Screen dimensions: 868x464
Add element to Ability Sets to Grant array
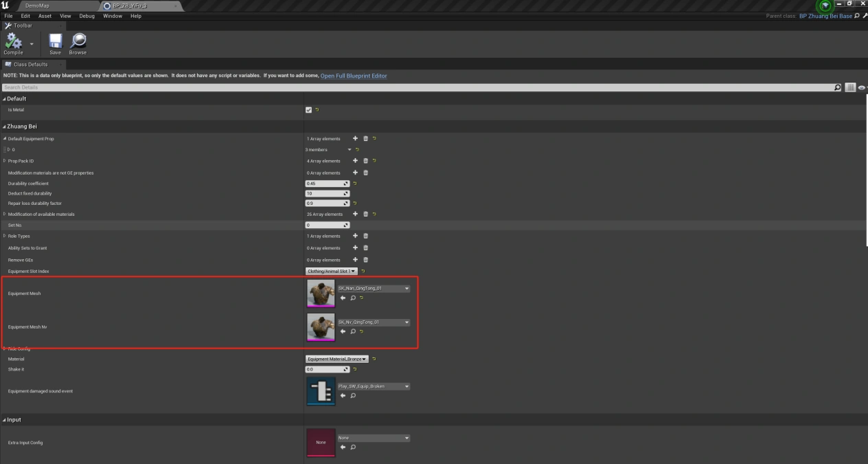pyautogui.click(x=355, y=247)
